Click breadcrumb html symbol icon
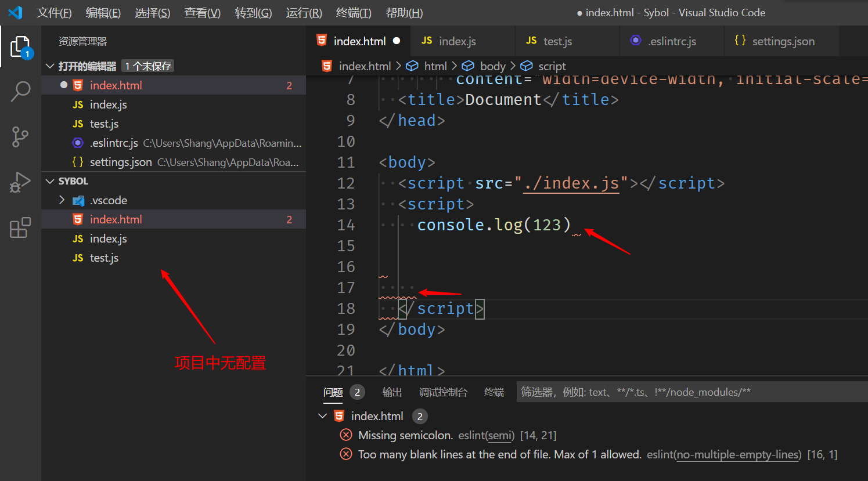Image resolution: width=868 pixels, height=481 pixels. click(412, 66)
